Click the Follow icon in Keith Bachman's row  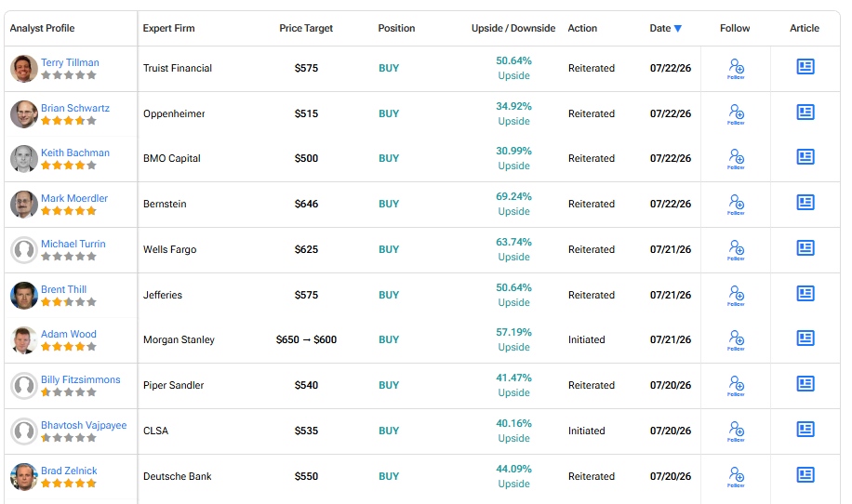pyautogui.click(x=737, y=159)
